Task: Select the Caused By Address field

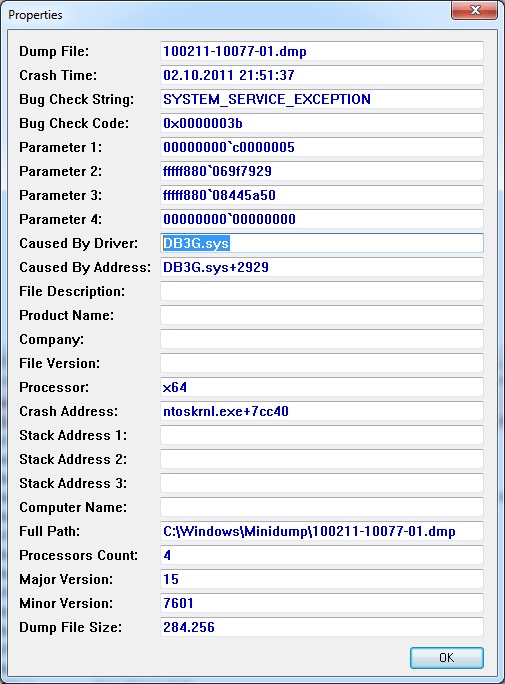Action: click(322, 267)
